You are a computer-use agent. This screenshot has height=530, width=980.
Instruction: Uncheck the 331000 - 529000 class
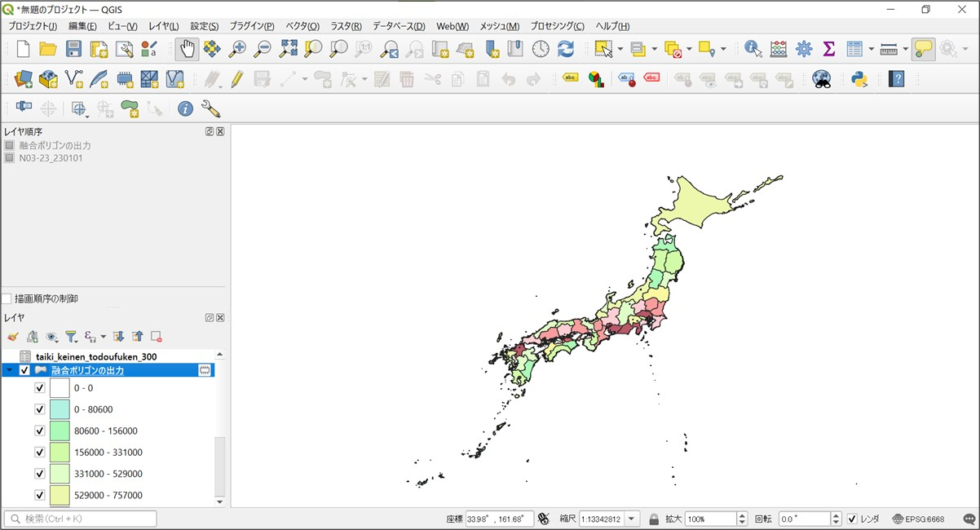click(39, 474)
